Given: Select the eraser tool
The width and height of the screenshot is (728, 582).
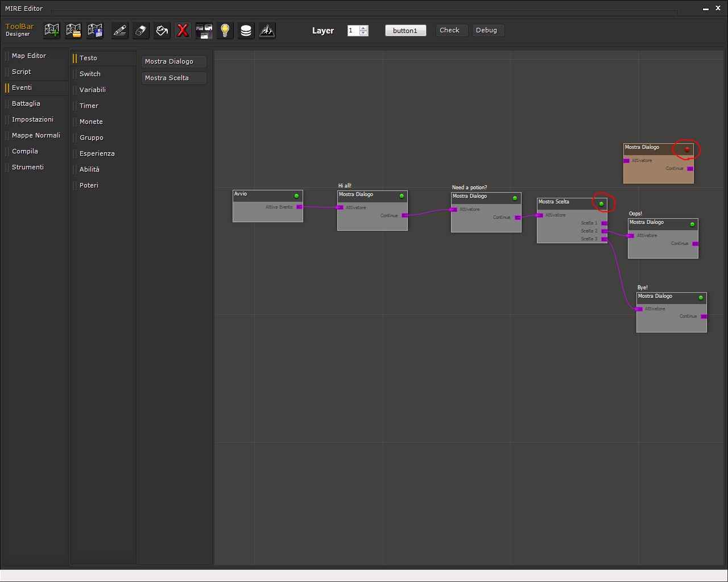Looking at the screenshot, I should click(x=140, y=30).
